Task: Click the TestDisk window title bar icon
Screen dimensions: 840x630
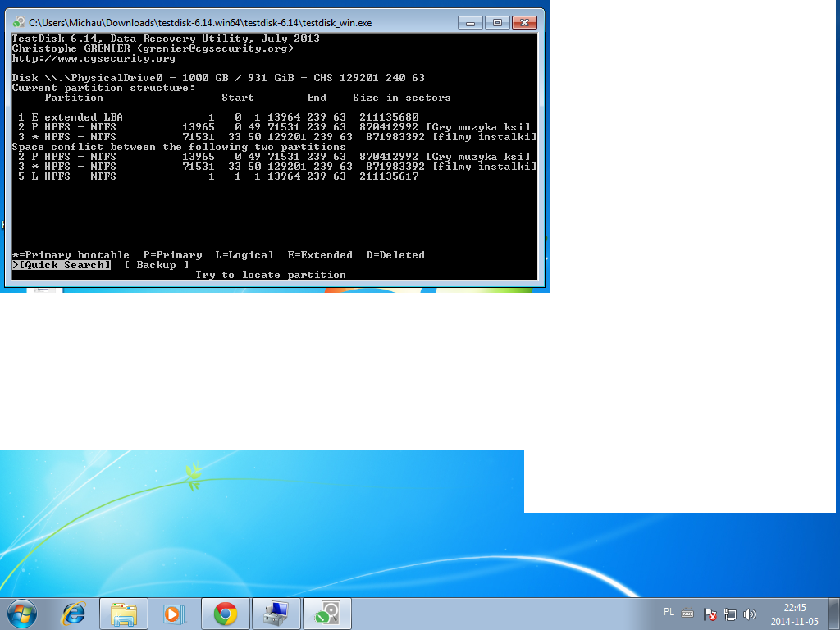Action: 20,22
